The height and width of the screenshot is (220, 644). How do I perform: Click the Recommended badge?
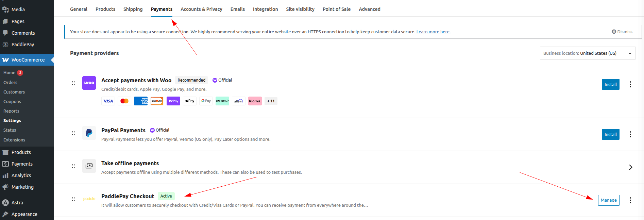click(191, 80)
